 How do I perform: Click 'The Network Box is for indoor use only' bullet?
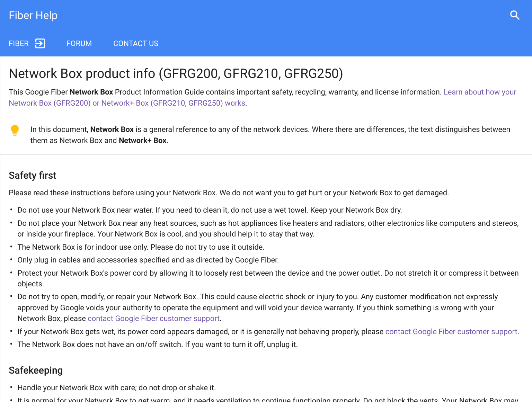pos(141,247)
